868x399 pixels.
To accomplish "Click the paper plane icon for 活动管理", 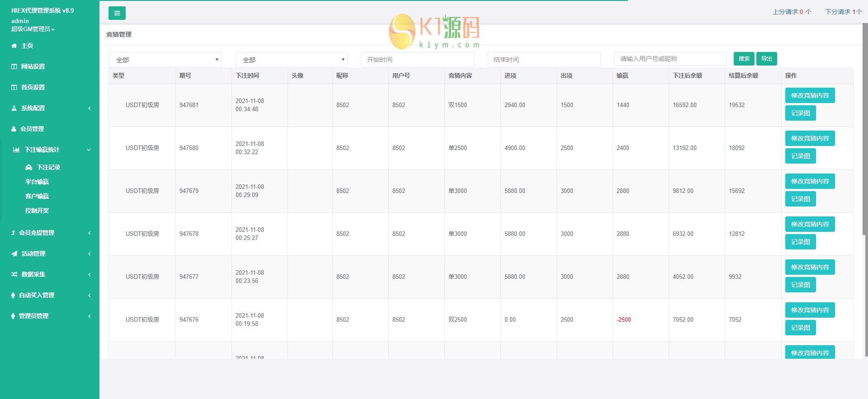I will pos(14,253).
